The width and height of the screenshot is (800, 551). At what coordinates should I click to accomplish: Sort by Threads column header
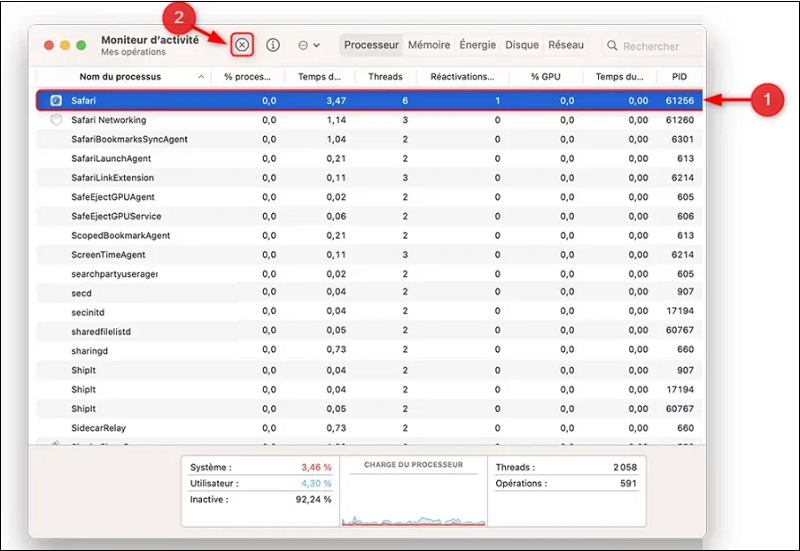pos(385,77)
